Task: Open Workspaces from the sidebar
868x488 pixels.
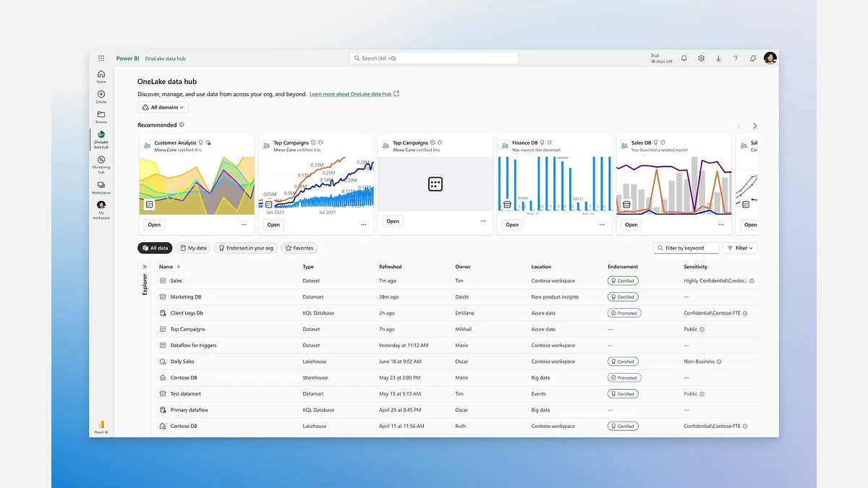Action: pyautogui.click(x=101, y=188)
